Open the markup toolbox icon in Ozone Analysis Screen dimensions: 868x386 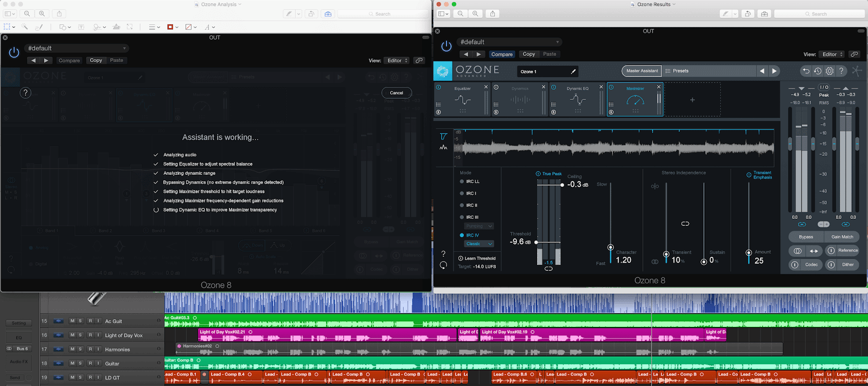pyautogui.click(x=328, y=14)
